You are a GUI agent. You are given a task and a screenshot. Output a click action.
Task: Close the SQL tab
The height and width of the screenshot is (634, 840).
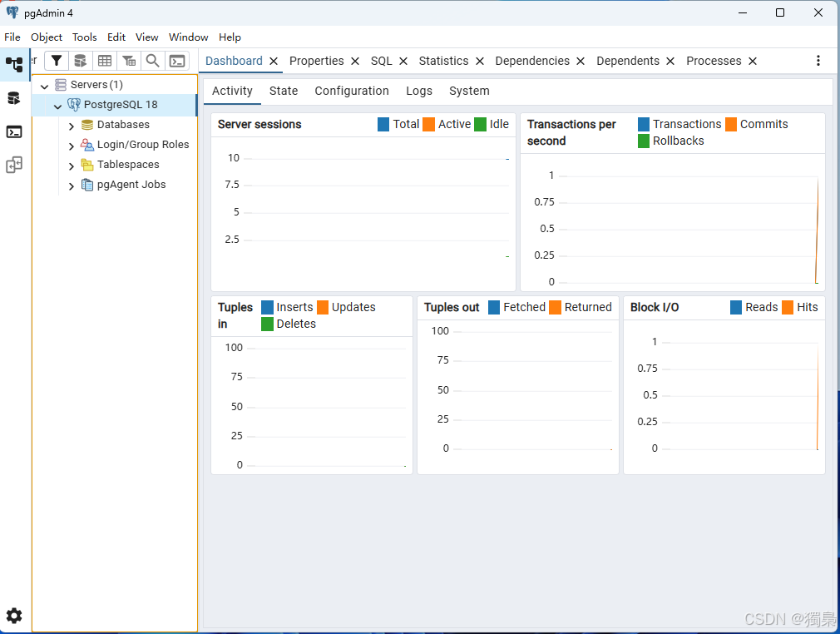coord(403,61)
